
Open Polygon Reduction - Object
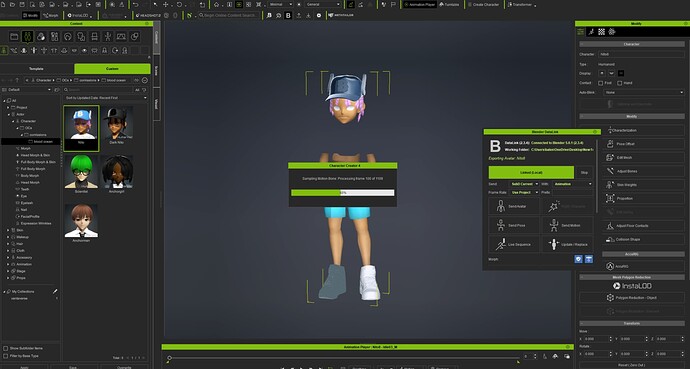(631, 298)
